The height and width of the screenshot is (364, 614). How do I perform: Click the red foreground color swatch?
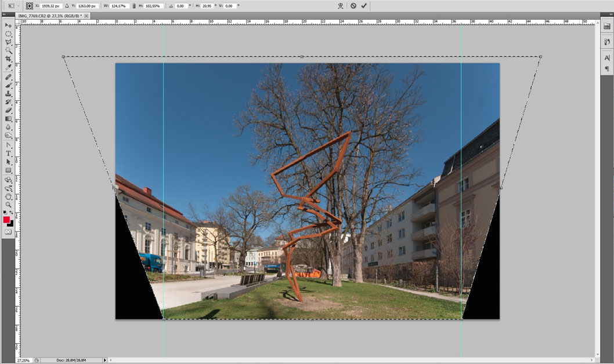6,220
